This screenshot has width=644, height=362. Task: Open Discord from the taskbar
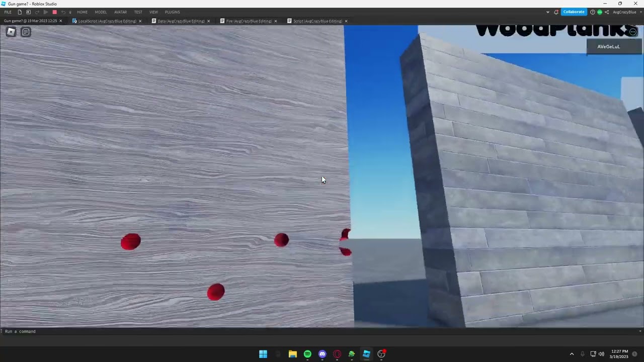pyautogui.click(x=323, y=354)
